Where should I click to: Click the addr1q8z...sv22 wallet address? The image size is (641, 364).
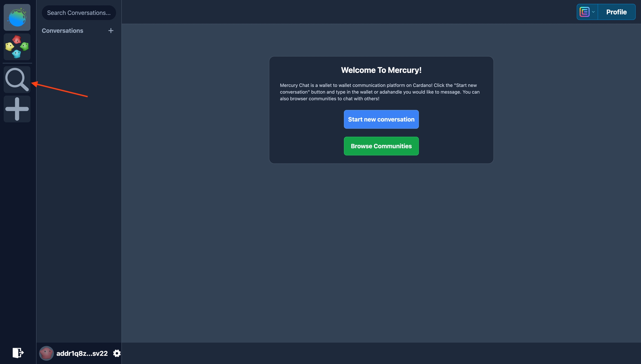(x=82, y=353)
